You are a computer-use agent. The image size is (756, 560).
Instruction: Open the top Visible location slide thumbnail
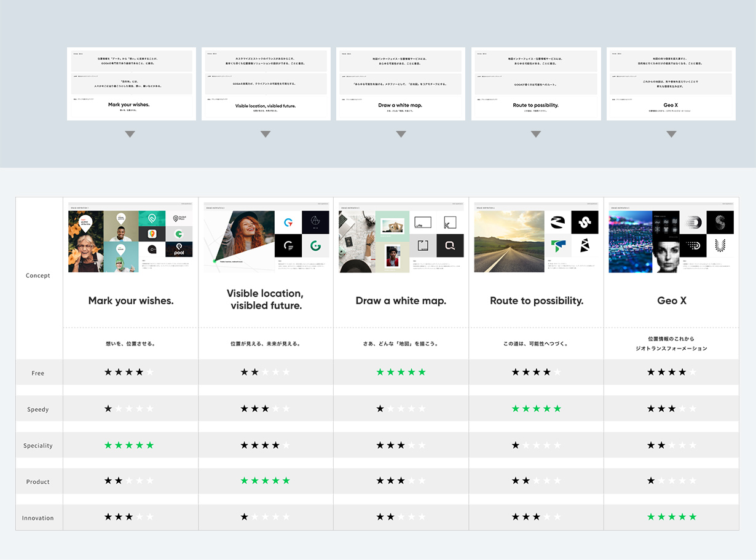click(x=266, y=84)
